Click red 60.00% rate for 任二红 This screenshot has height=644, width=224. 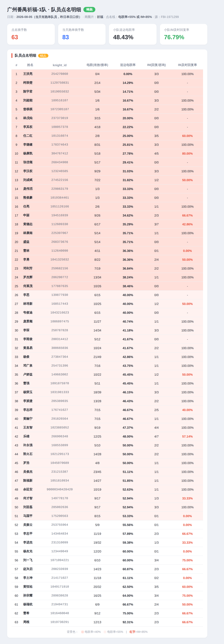coord(187,136)
